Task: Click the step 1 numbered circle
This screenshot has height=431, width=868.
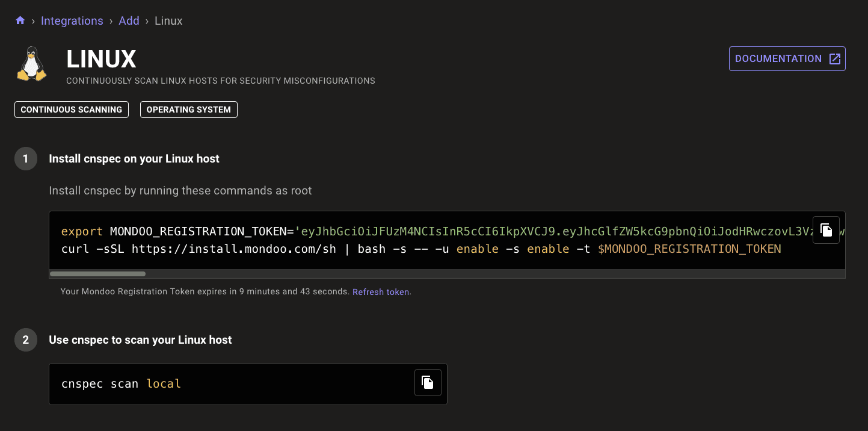Action: pos(25,158)
